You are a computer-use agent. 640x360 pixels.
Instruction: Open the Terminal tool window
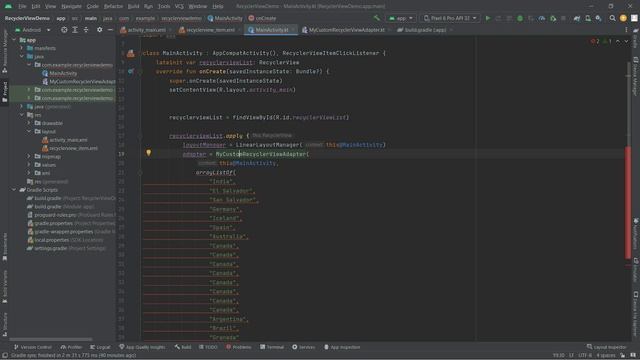pos(272,347)
